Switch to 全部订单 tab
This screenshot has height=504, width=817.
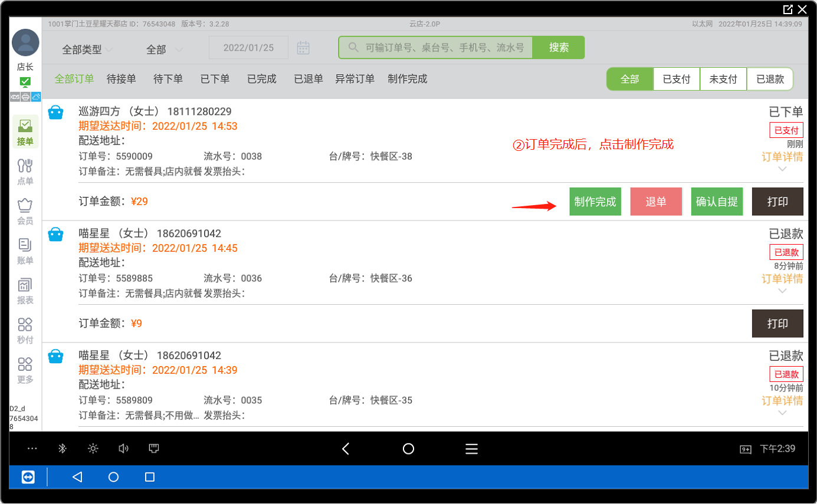coord(74,79)
